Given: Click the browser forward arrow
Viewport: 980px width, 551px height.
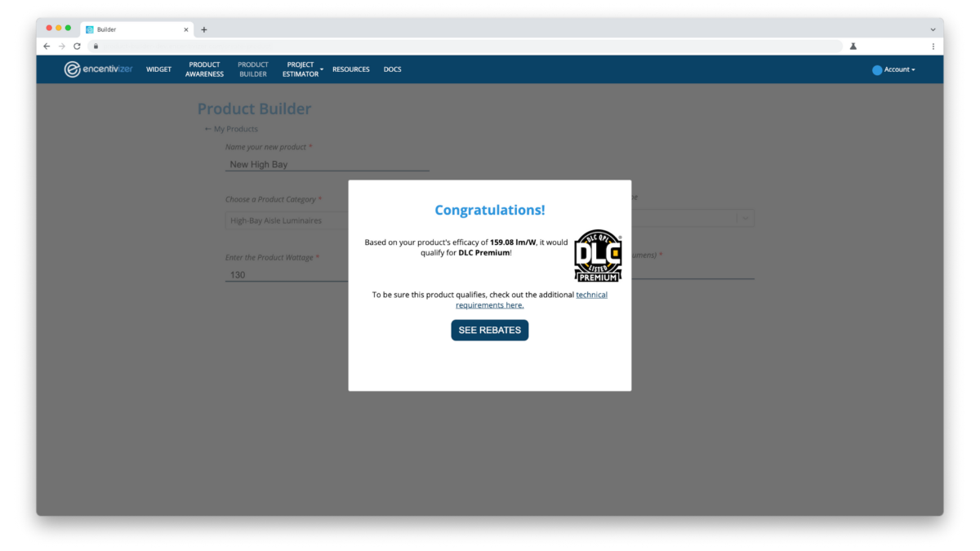Looking at the screenshot, I should 61,47.
